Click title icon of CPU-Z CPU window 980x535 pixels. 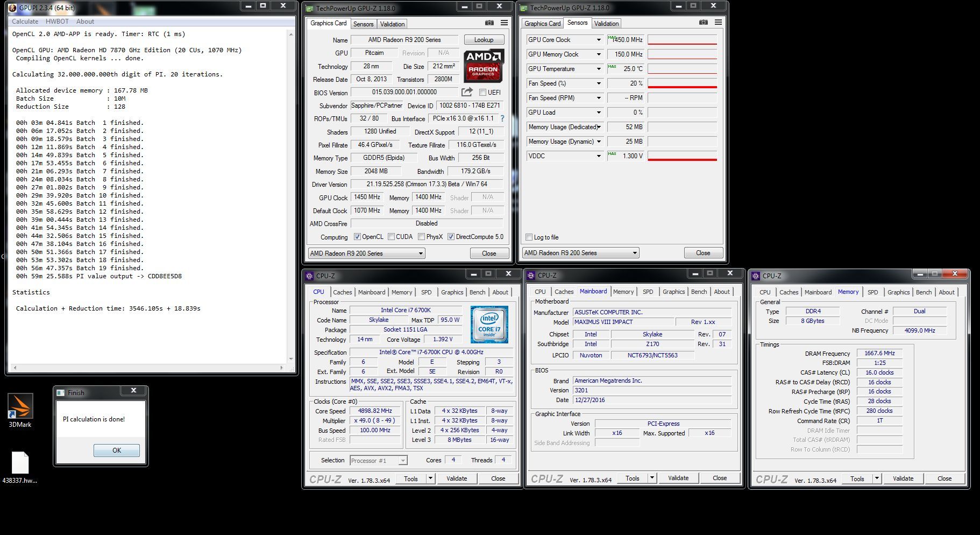(x=309, y=276)
